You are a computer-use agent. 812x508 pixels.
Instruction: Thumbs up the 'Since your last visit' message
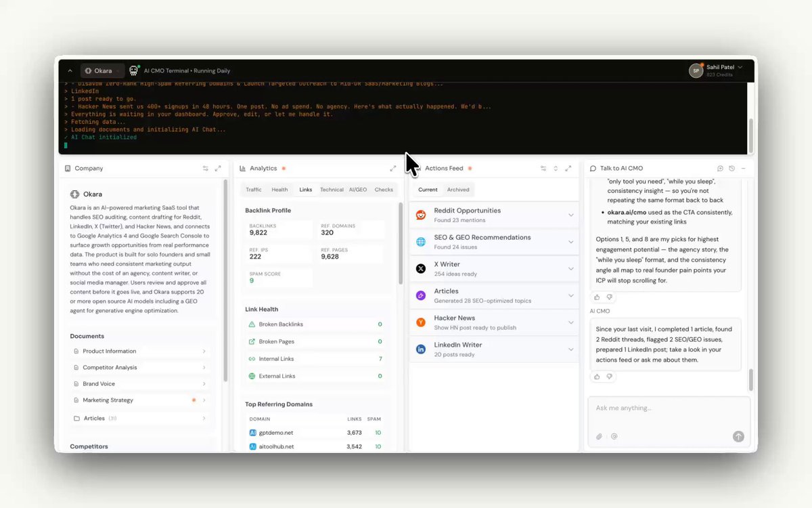597,376
